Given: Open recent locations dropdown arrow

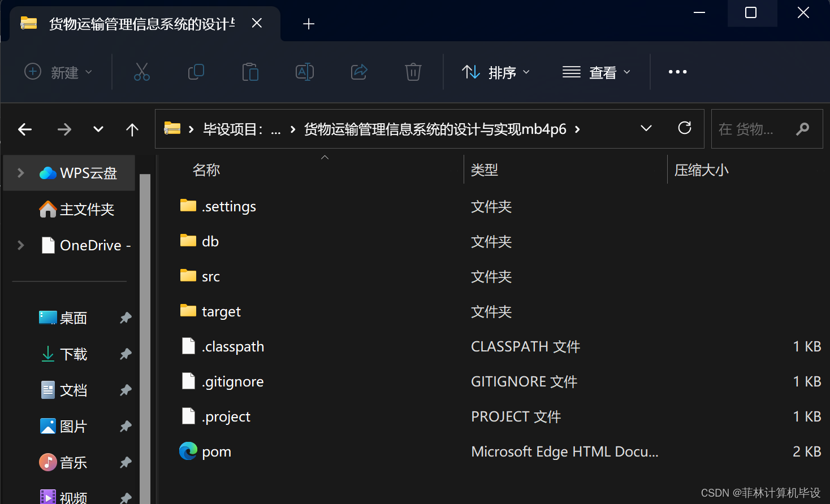Looking at the screenshot, I should [98, 129].
